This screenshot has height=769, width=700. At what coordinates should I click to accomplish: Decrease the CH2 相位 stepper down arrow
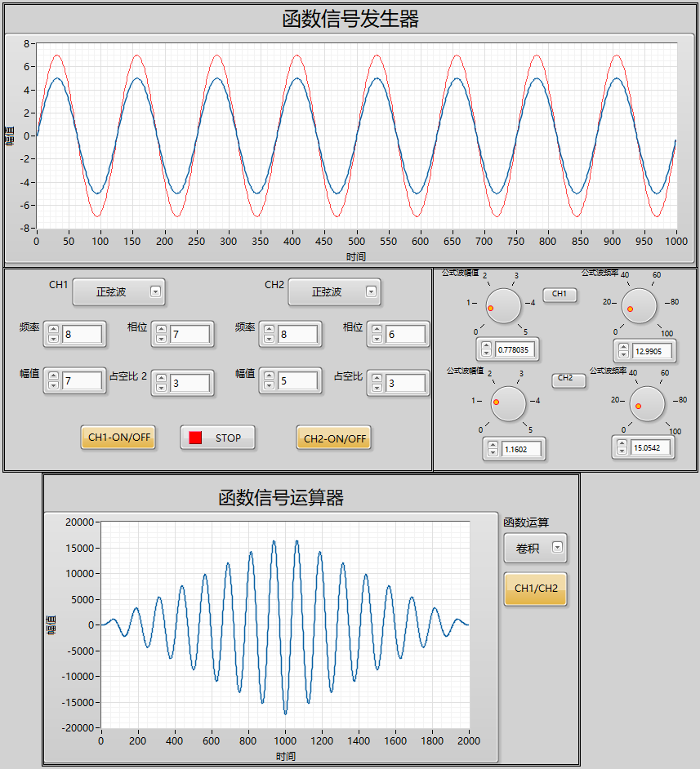(x=377, y=339)
